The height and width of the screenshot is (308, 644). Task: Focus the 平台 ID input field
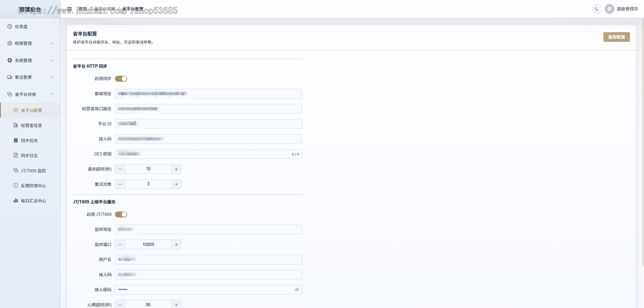coord(209,124)
